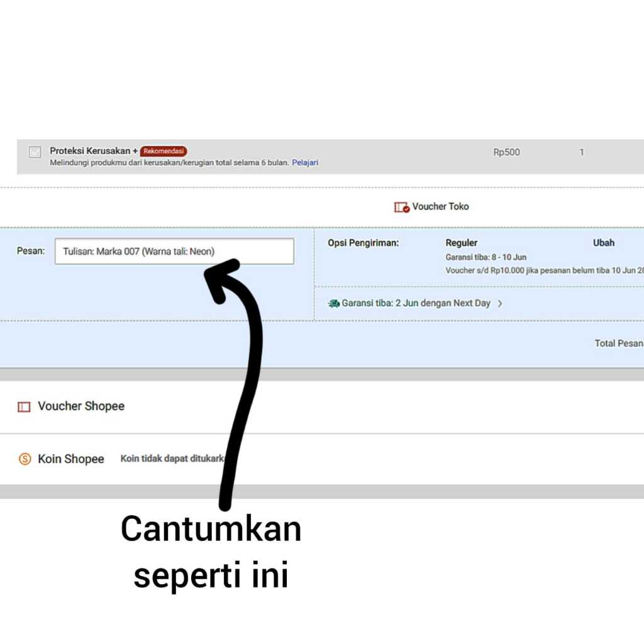Click the Koin Shopee coin icon

pyautogui.click(x=25, y=458)
